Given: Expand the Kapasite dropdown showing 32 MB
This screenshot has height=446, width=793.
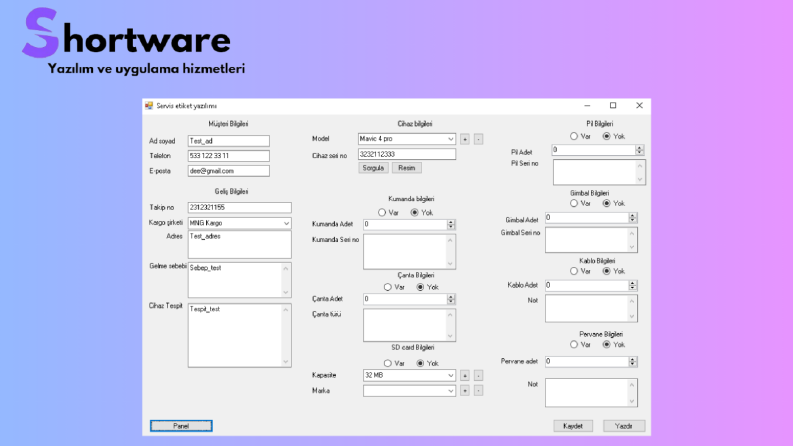Looking at the screenshot, I should (409, 375).
